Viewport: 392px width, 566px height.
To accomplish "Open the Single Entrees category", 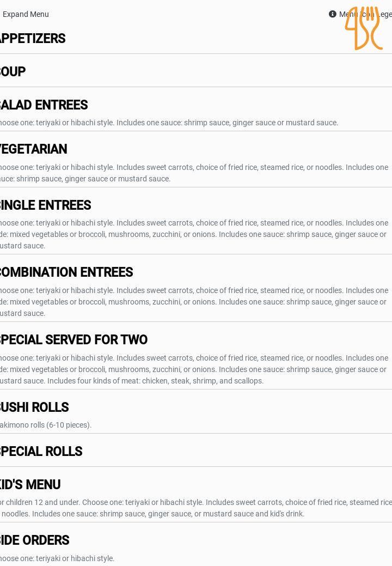I will (46, 205).
